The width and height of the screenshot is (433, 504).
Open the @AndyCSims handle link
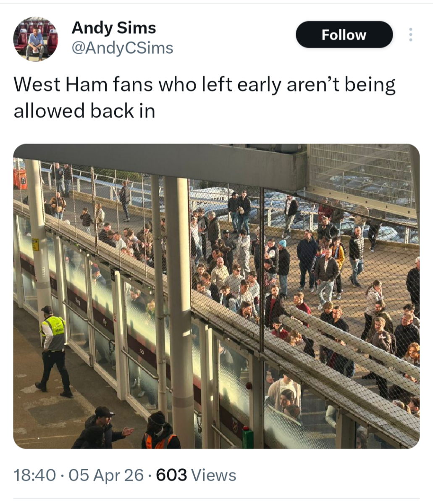pos(122,48)
